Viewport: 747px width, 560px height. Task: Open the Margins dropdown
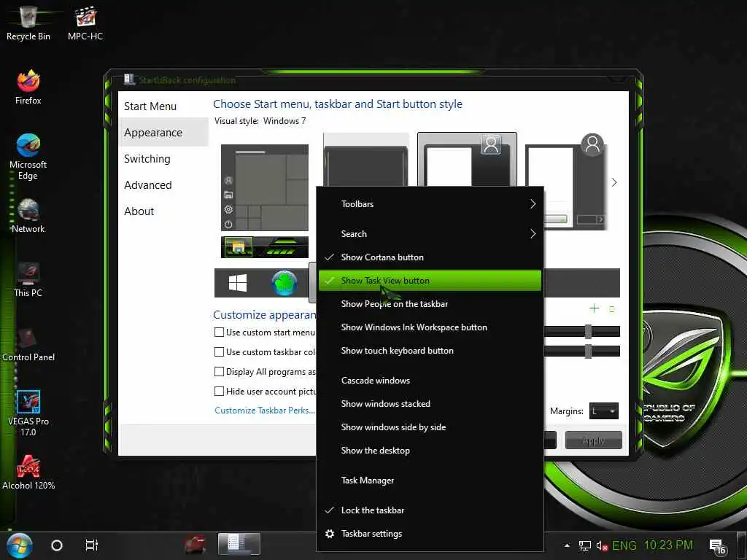pyautogui.click(x=603, y=411)
